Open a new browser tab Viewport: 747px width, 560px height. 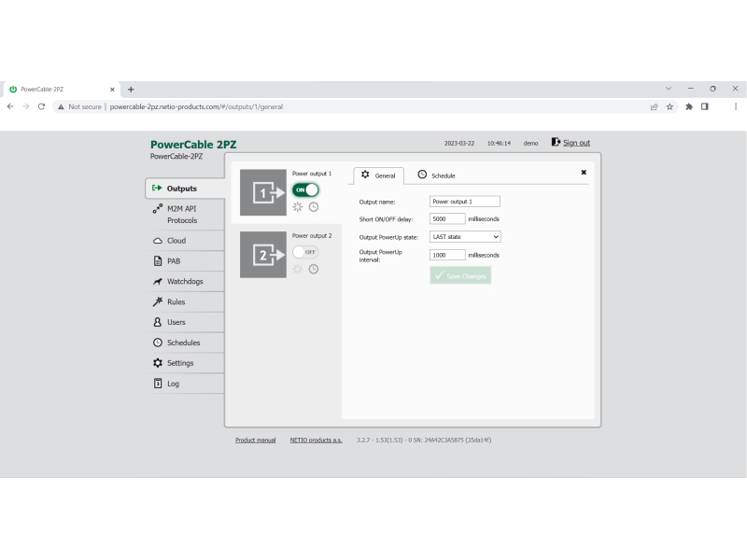(131, 89)
